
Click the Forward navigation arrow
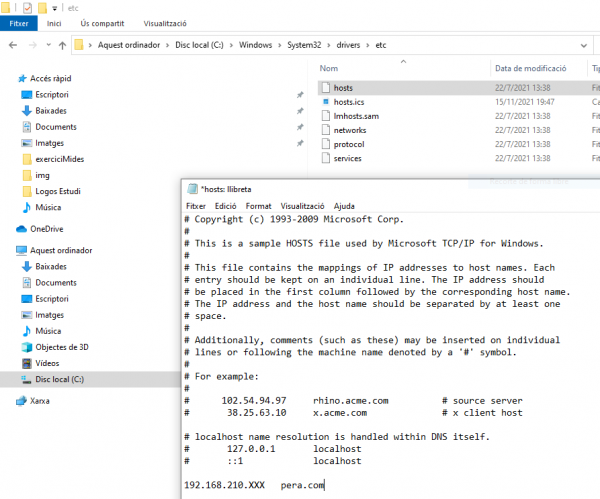33,45
